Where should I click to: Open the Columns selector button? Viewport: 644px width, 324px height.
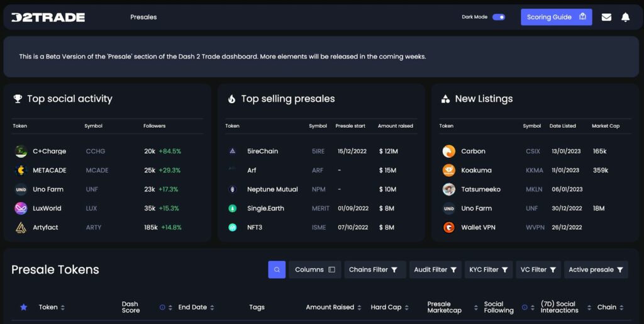tap(315, 270)
